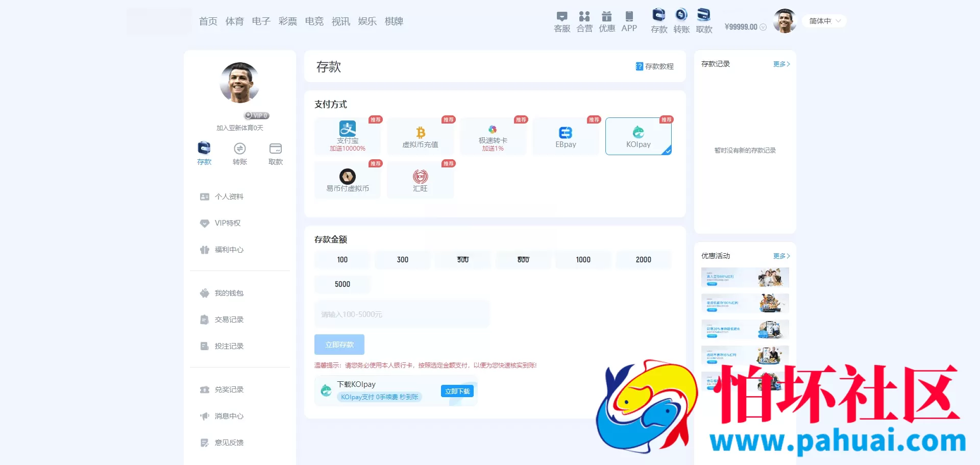This screenshot has width=980, height=465.
Task: Click the KOIpay logo in download banner
Action: tap(326, 391)
